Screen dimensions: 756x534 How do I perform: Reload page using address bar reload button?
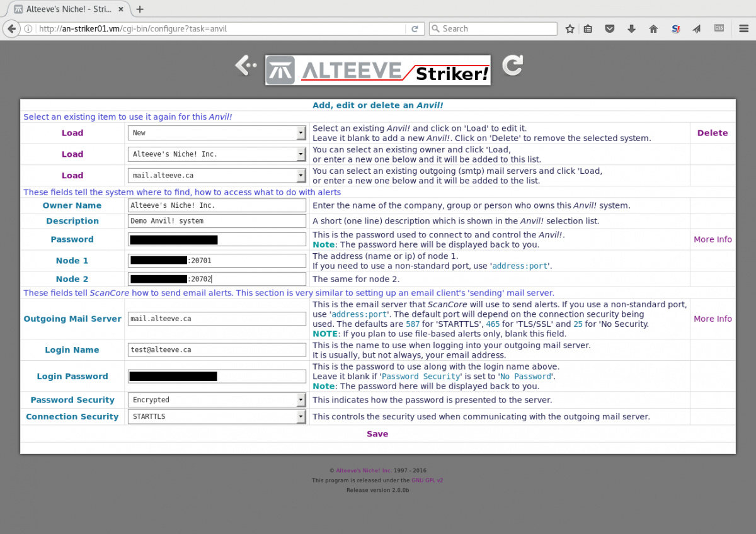[415, 29]
